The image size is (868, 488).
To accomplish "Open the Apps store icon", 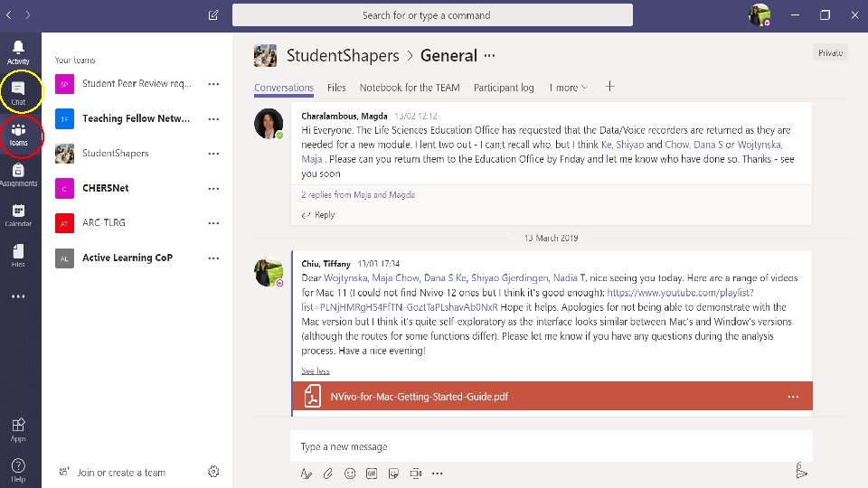I will point(18,430).
